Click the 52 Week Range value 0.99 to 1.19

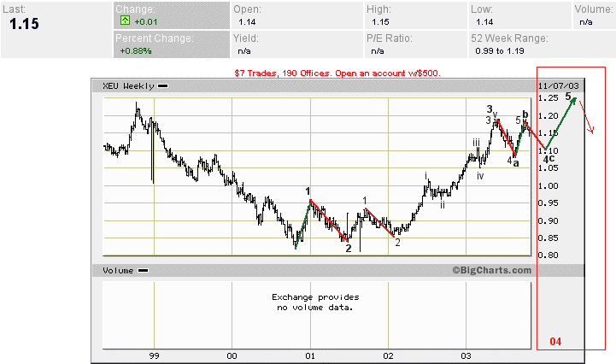499,51
